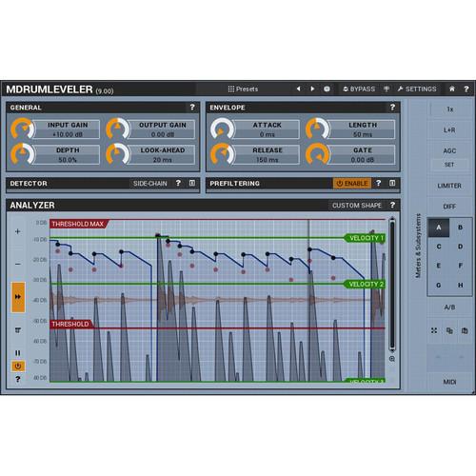This screenshot has width=476, height=476.
Task: Open the SETTINGS menu
Action: [417, 89]
